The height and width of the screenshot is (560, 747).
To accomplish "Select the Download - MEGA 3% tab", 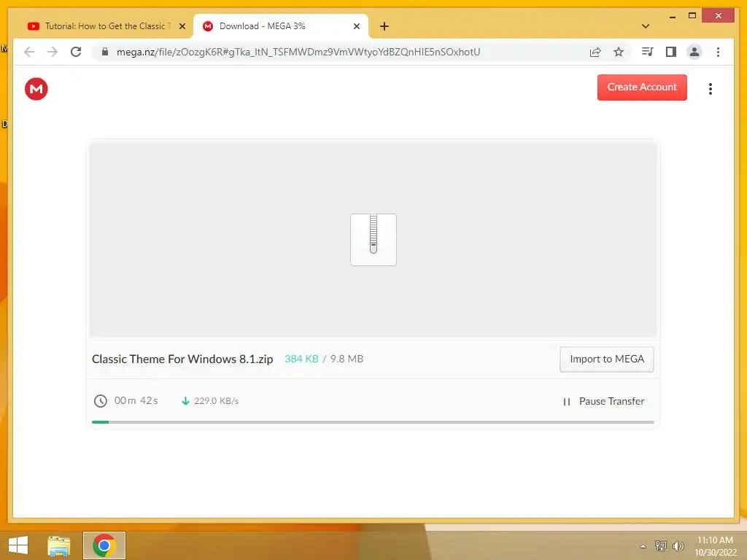I will coord(280,26).
